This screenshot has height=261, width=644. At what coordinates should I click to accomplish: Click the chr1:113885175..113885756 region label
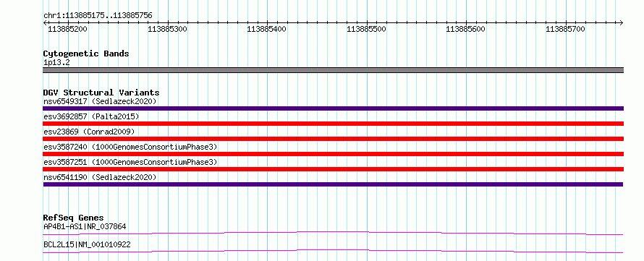click(x=98, y=16)
